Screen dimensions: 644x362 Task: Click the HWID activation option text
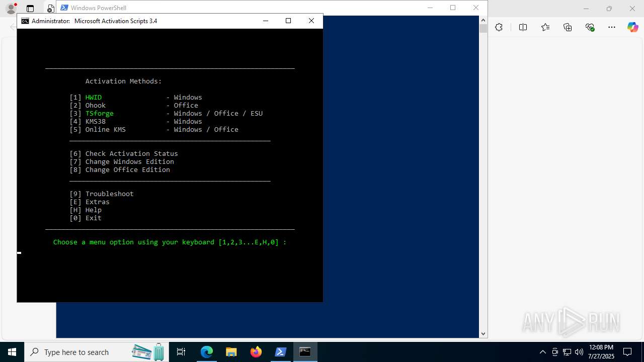94,97
